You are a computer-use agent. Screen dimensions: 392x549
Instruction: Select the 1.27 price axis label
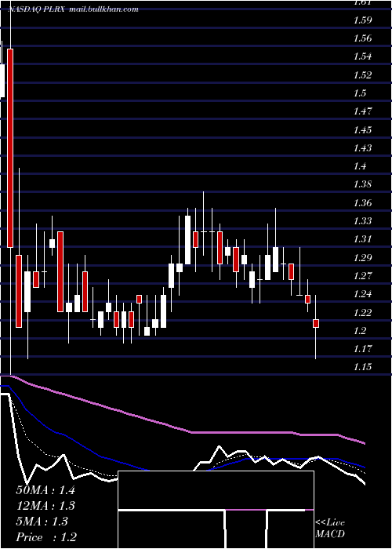point(362,276)
